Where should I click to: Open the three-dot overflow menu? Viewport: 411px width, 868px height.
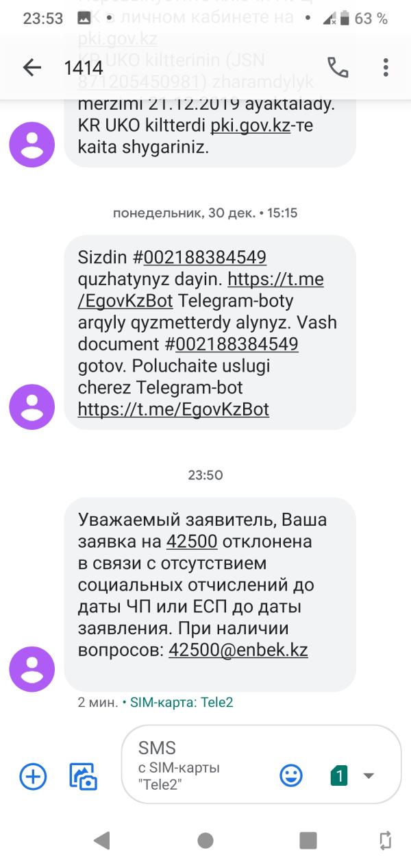coord(386,67)
